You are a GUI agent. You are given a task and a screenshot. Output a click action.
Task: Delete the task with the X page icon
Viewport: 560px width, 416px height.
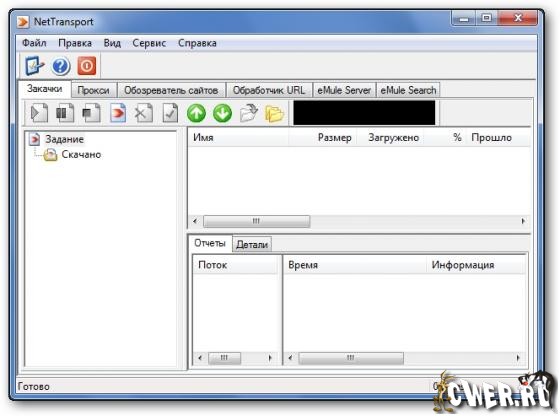click(x=144, y=113)
